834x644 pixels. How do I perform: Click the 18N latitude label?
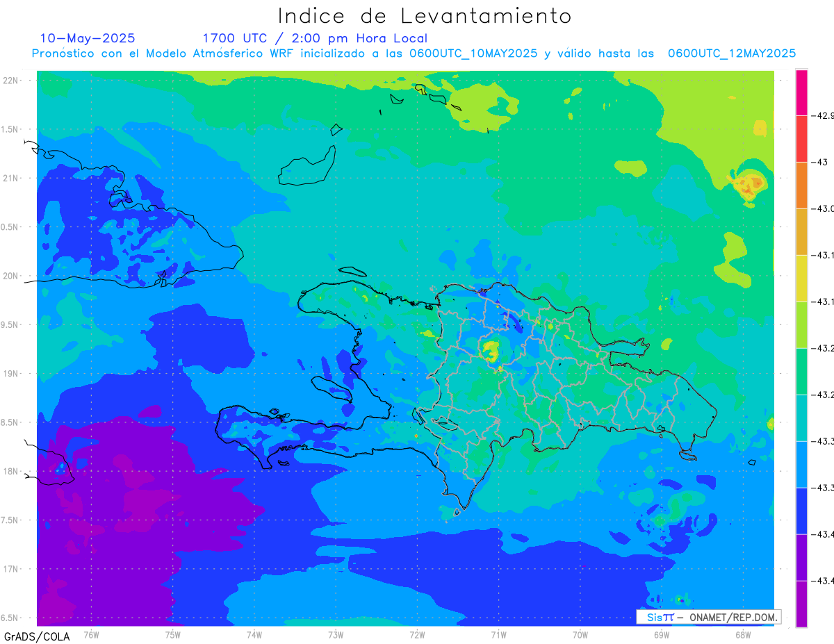(x=11, y=472)
